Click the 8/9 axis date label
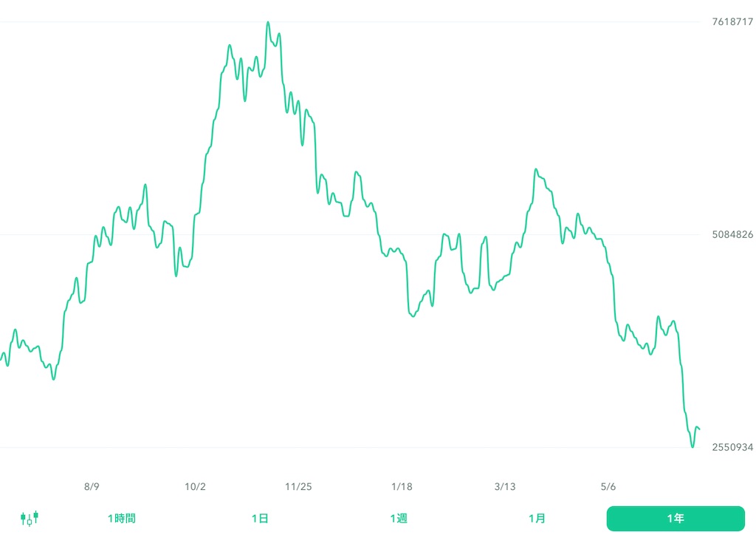 click(92, 486)
